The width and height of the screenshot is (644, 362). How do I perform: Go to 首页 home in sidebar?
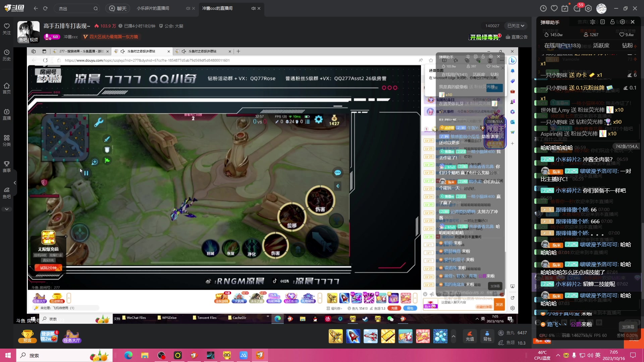tap(7, 88)
